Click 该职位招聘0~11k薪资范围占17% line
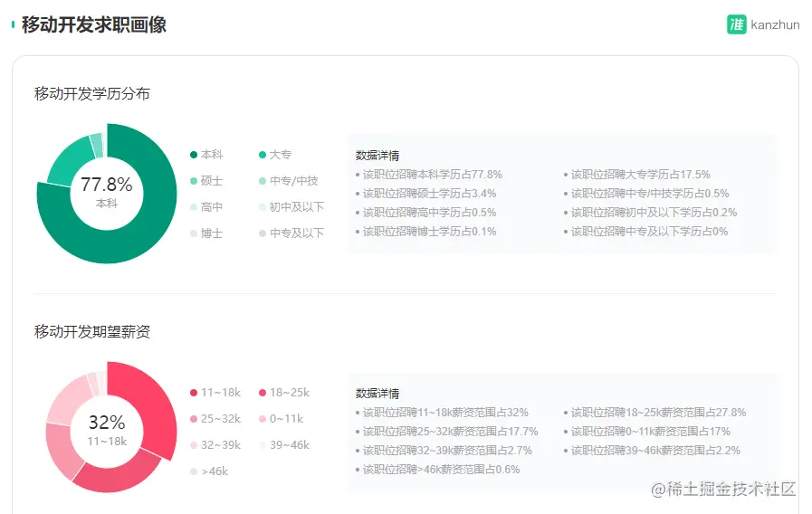 click(x=647, y=432)
